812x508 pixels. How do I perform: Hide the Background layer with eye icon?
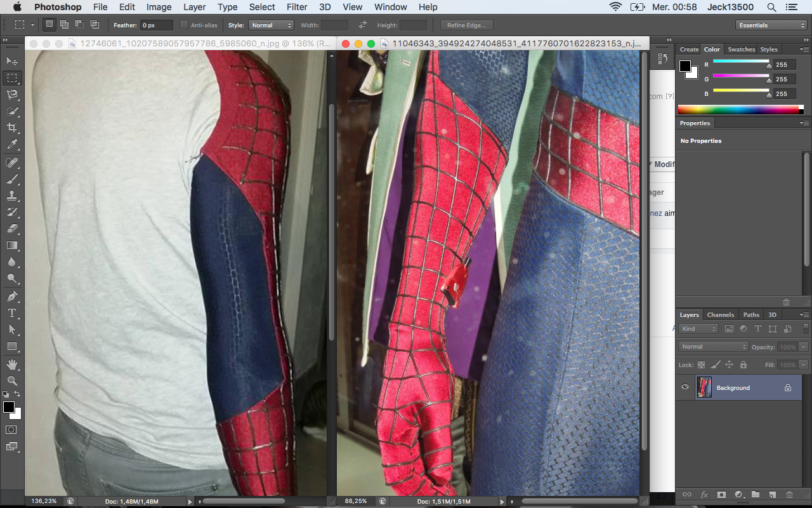tap(685, 387)
